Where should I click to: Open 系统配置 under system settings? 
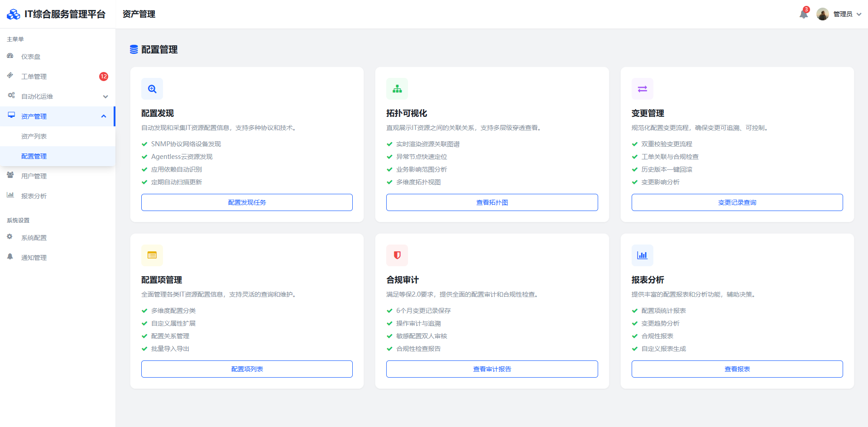click(34, 238)
